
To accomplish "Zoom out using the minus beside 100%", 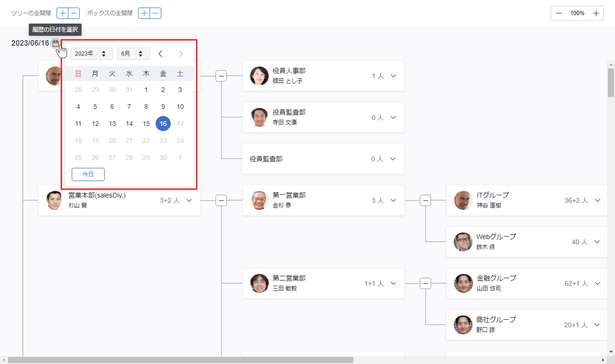I will (x=559, y=13).
